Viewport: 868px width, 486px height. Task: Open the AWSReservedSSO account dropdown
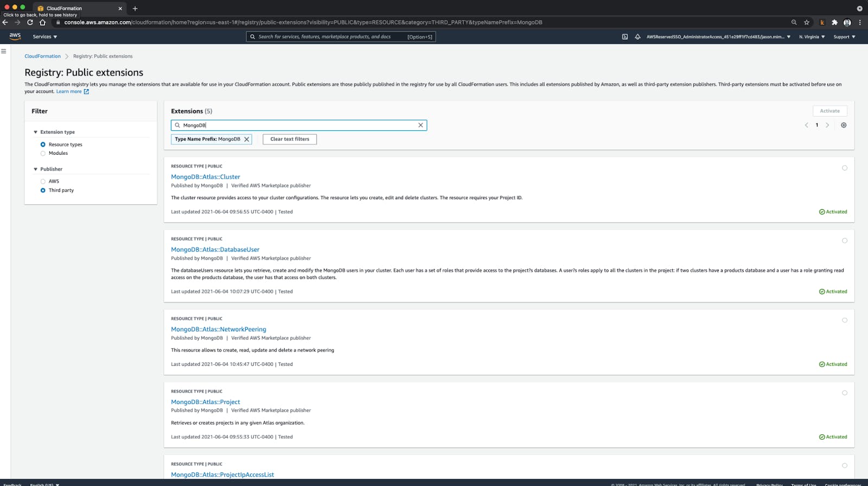coord(718,37)
